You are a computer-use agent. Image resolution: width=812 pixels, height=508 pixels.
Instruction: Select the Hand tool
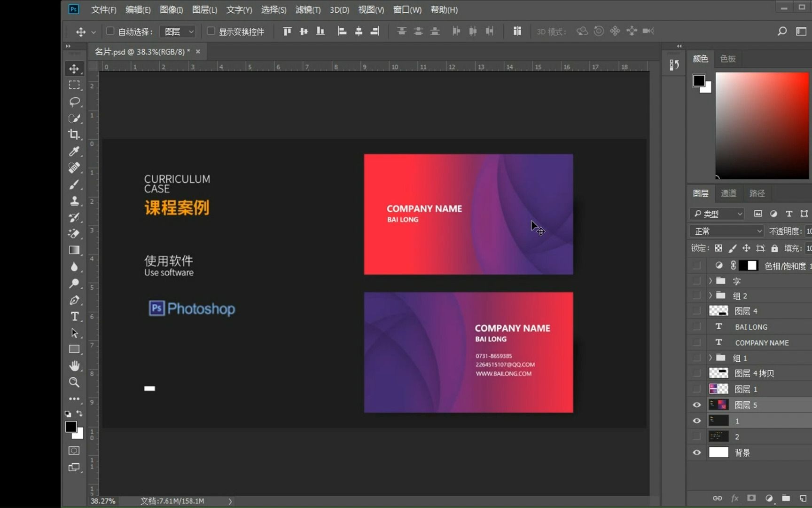tap(74, 366)
